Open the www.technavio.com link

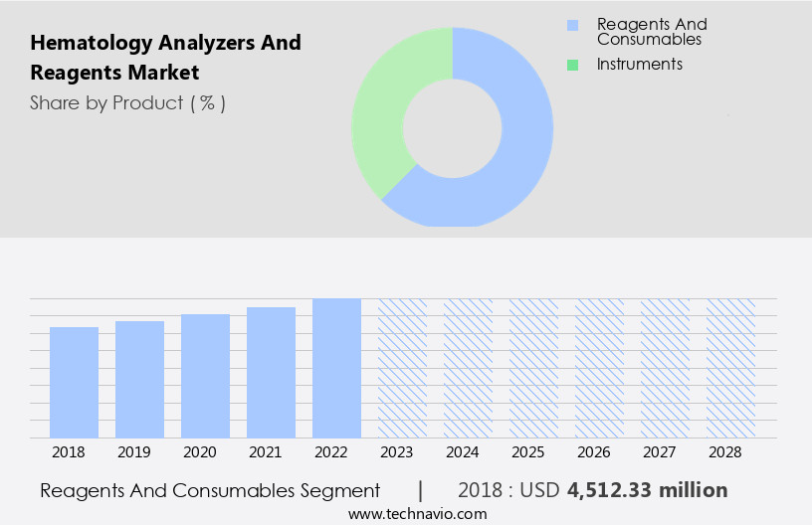click(418, 514)
